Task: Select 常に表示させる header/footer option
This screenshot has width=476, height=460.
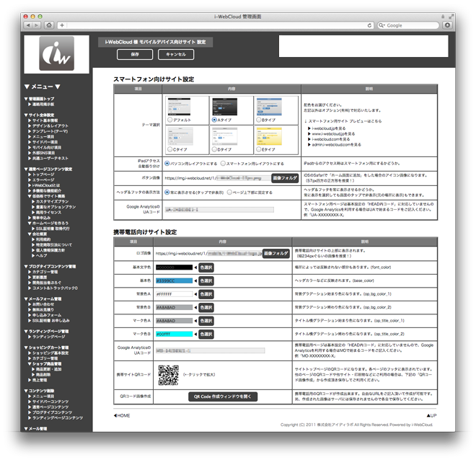Action: [x=167, y=193]
